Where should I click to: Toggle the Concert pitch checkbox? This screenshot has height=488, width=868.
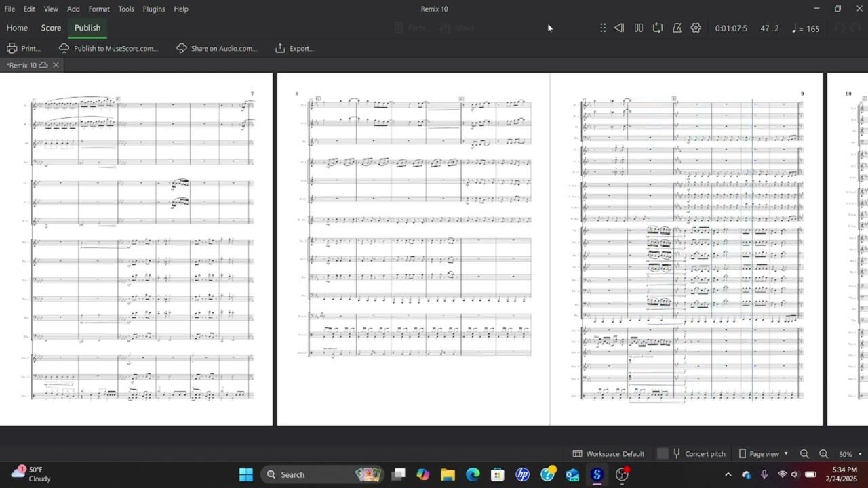click(x=663, y=454)
